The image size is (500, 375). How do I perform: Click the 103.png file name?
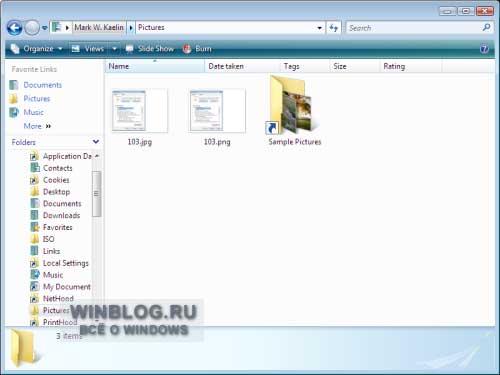click(217, 142)
